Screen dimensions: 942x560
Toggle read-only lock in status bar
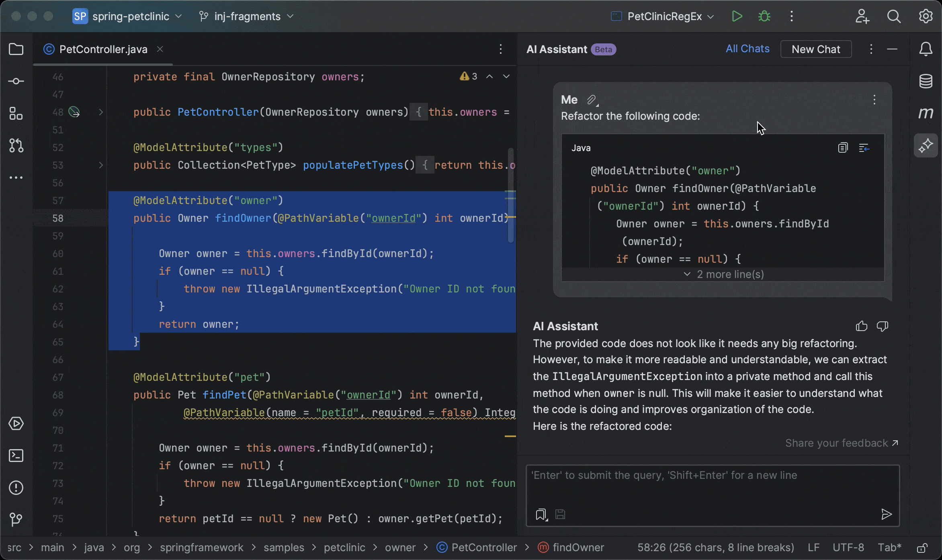click(922, 548)
